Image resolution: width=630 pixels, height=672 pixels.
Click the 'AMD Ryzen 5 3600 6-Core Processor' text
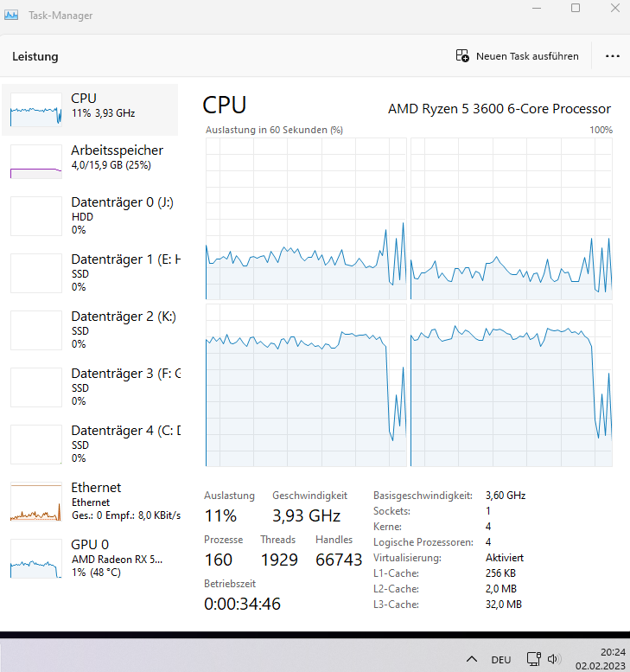pyautogui.click(x=500, y=109)
